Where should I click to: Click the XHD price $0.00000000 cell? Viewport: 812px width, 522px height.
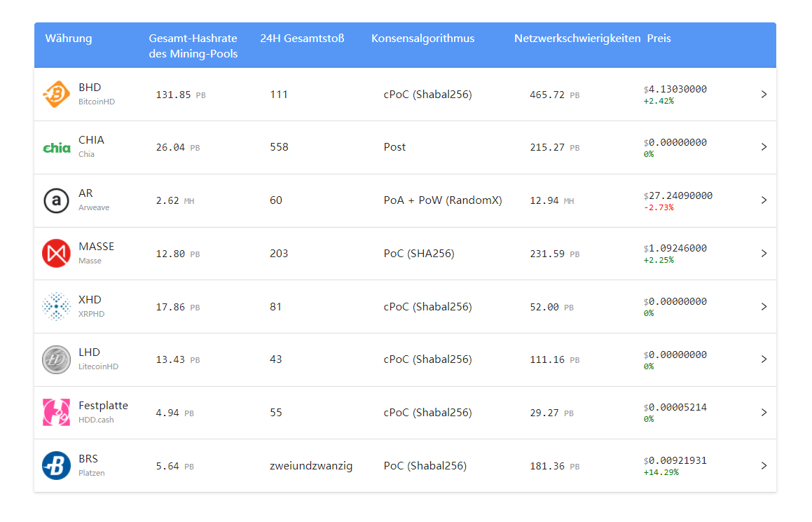pyautogui.click(x=675, y=301)
